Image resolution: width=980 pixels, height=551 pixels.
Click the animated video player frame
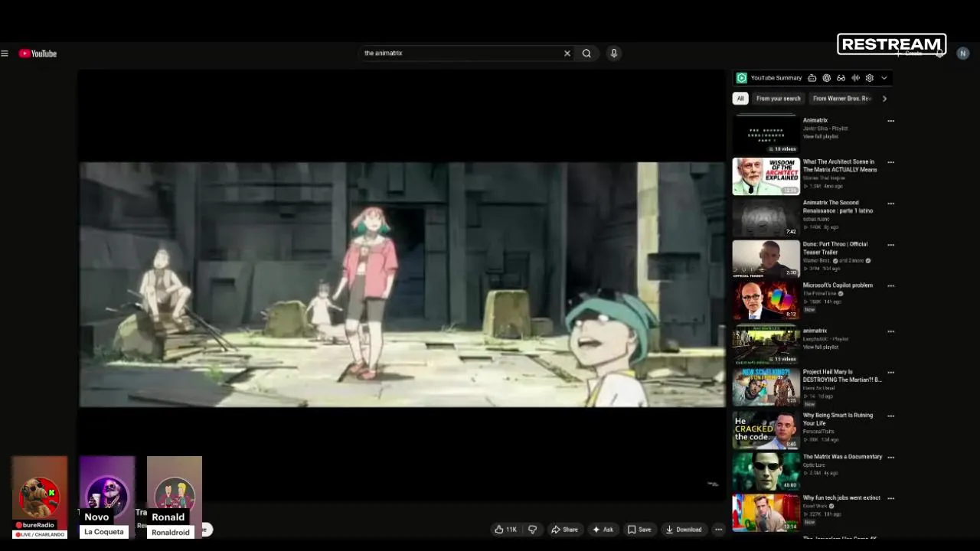tap(402, 284)
